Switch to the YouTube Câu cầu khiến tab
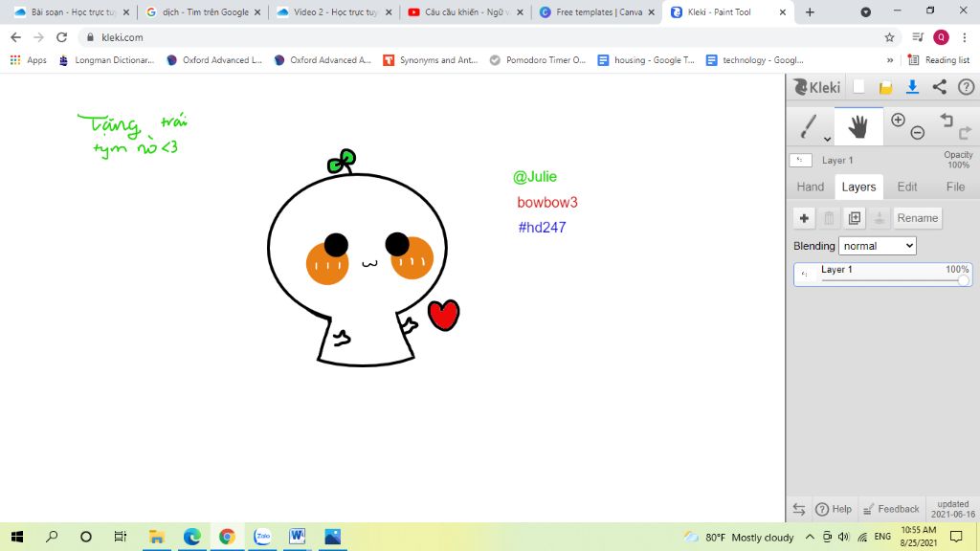The width and height of the screenshot is (980, 551). pos(466,11)
